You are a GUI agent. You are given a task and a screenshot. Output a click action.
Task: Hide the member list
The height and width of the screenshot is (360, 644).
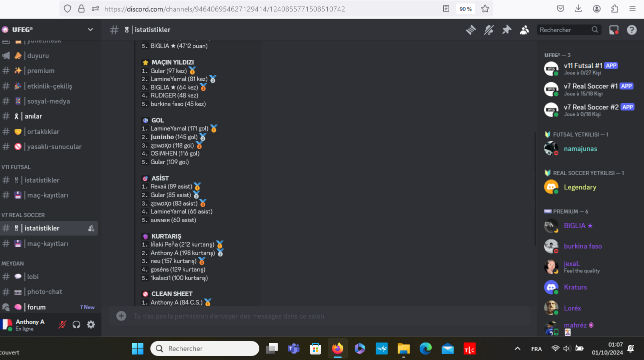tap(524, 30)
